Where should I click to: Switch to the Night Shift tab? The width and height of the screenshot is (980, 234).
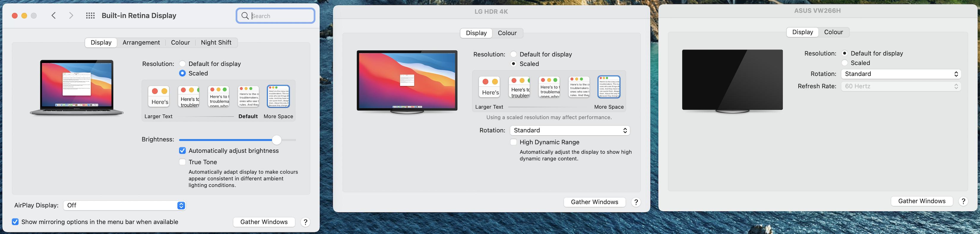pyautogui.click(x=216, y=42)
